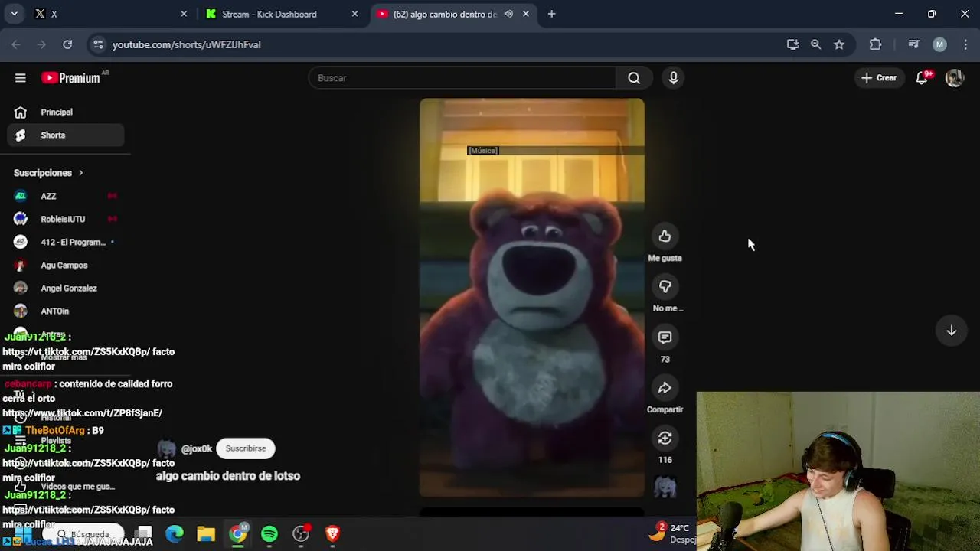The height and width of the screenshot is (551, 980).
Task: Select the YouTube 'algo cambio dentro de' tab
Action: click(453, 14)
